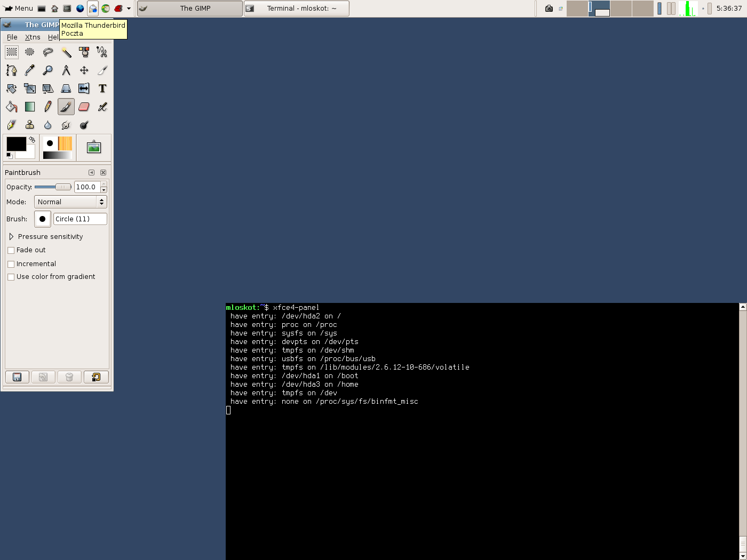This screenshot has width=747, height=560.
Task: Switch to the Terminal - mloskot taskbar button
Action: [x=297, y=9]
